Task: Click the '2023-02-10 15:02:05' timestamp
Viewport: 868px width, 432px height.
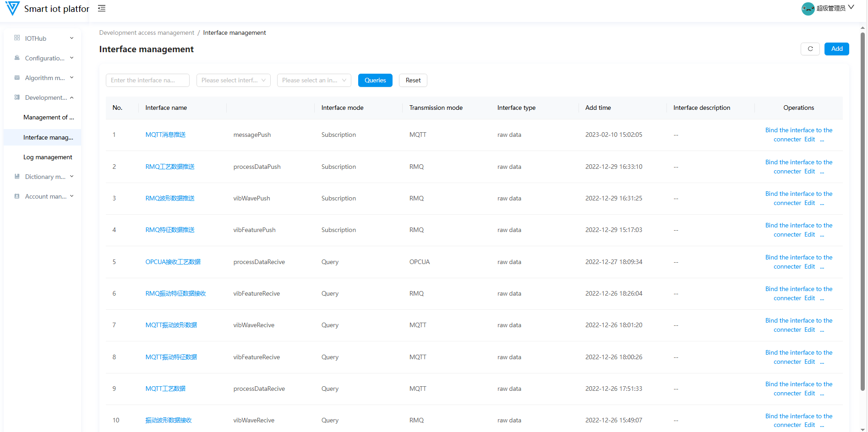Action: coord(614,135)
